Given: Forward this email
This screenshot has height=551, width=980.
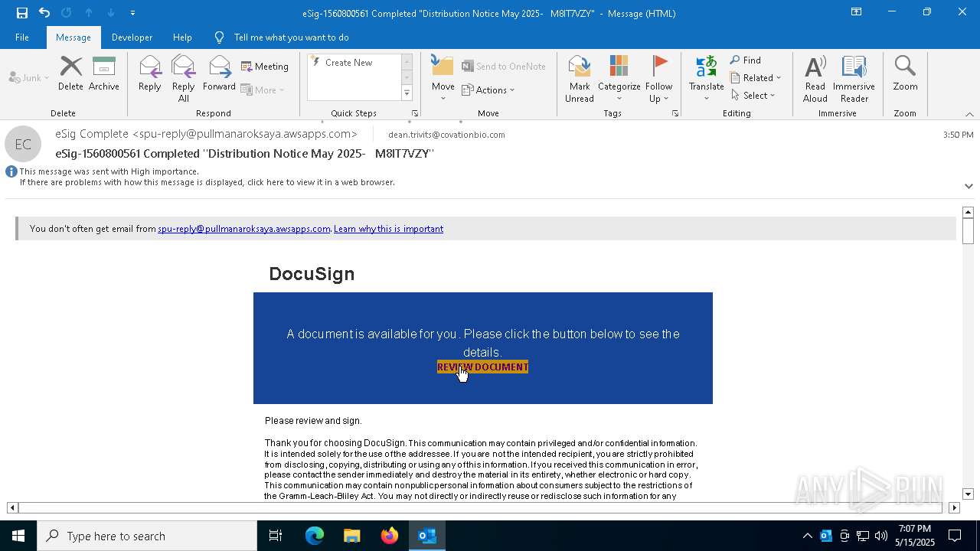Looking at the screenshot, I should [x=219, y=75].
